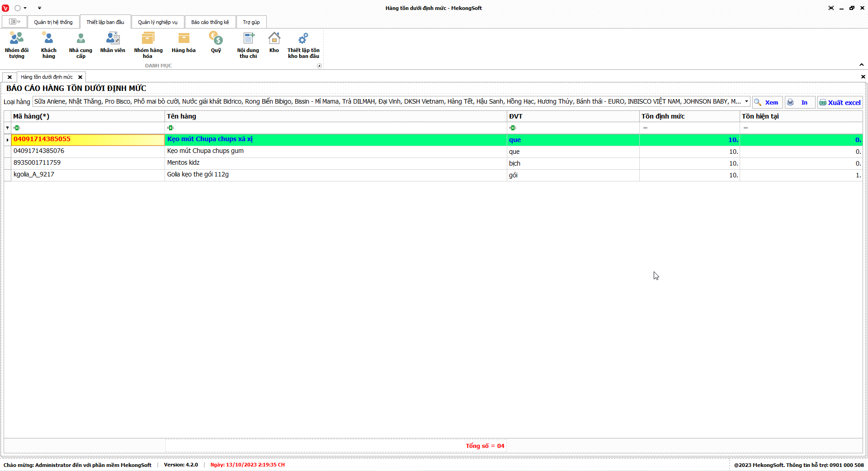Select Mentos kidz name cell
Screen dimensions: 868x471
(x=336, y=163)
